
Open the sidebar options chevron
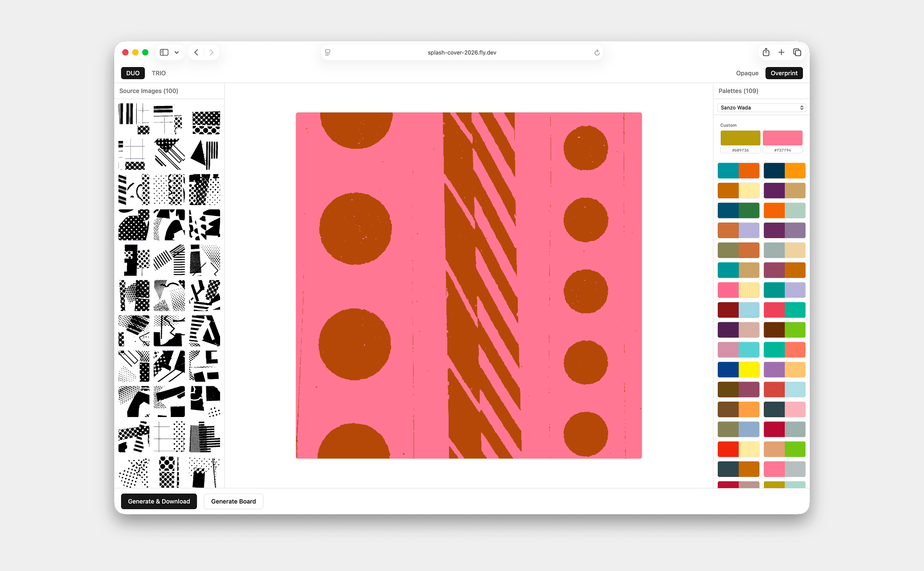pos(176,52)
